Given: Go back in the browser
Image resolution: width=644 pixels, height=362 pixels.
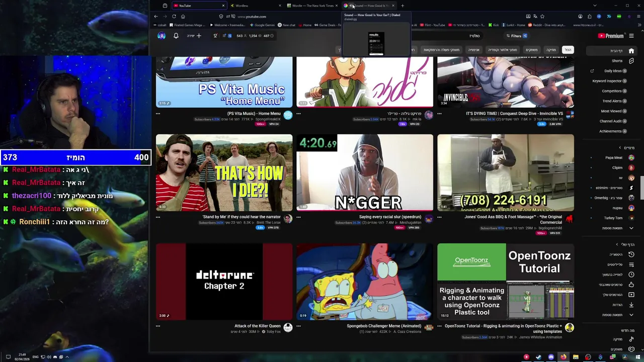Looking at the screenshot, I should 156,16.
